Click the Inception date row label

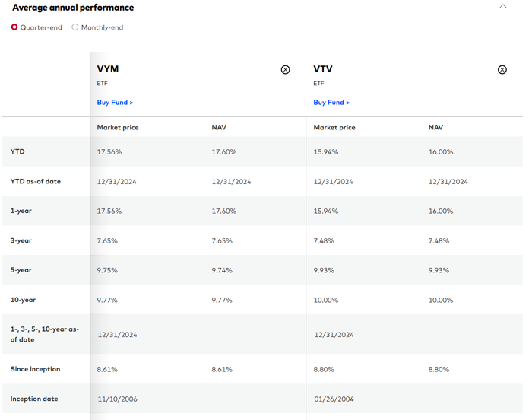(x=34, y=399)
